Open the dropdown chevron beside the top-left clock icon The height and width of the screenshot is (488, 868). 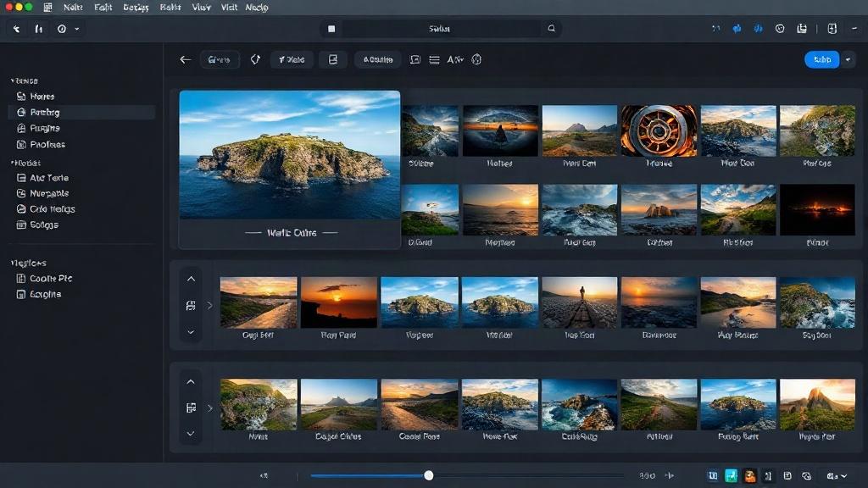click(77, 29)
